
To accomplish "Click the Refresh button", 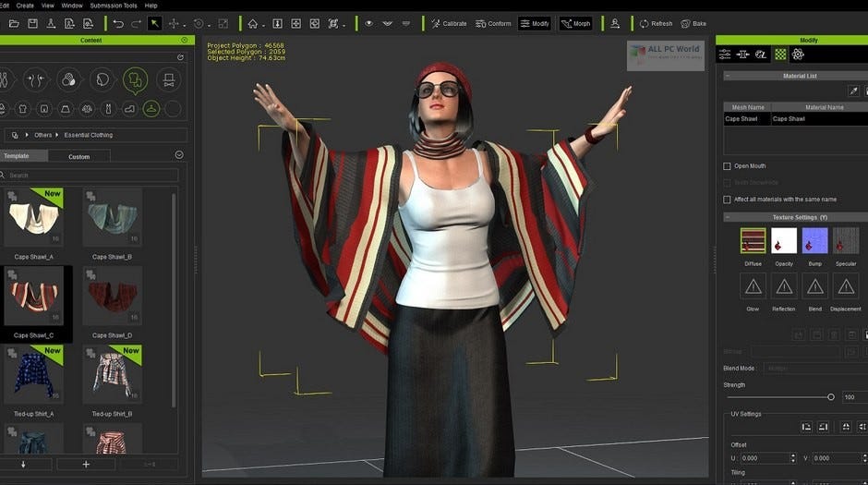I will pos(656,24).
